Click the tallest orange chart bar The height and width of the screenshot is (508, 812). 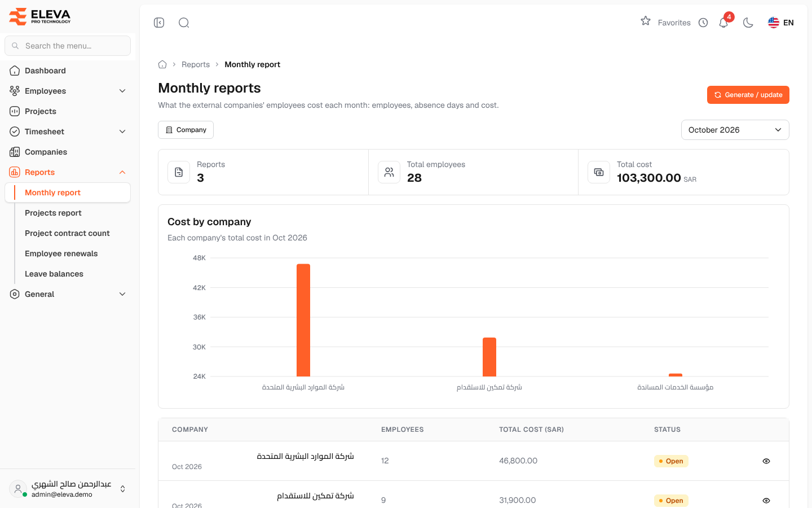point(303,320)
